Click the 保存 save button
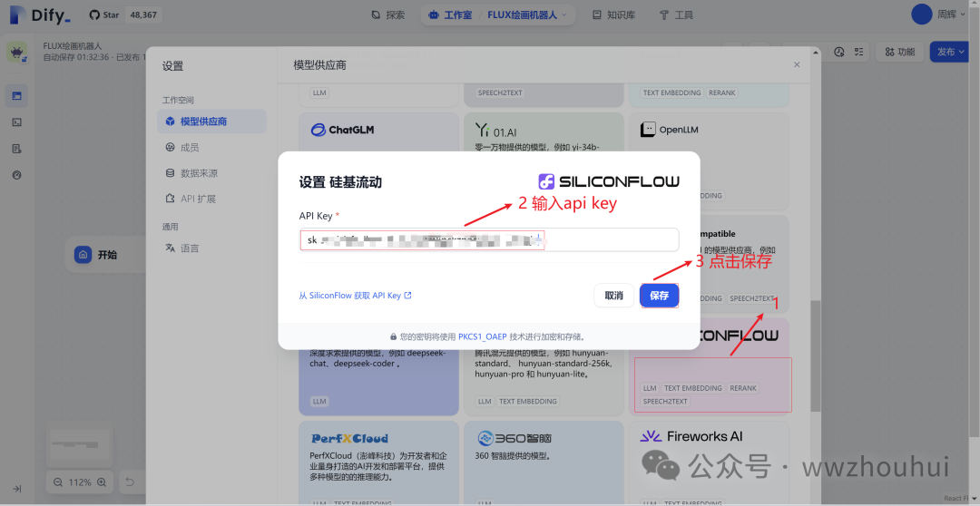 [660, 296]
